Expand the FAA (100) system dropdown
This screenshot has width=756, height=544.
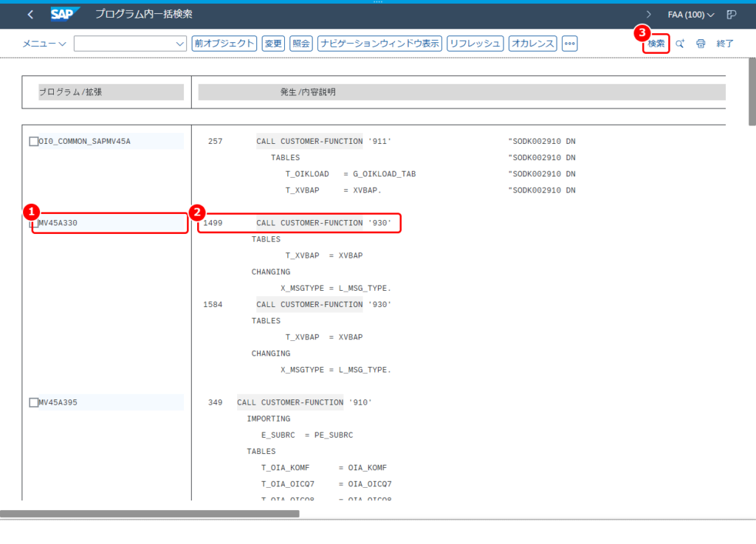(691, 15)
